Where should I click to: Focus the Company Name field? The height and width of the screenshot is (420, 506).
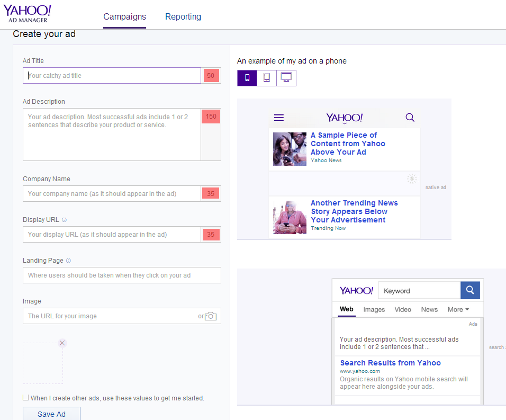pyautogui.click(x=112, y=194)
